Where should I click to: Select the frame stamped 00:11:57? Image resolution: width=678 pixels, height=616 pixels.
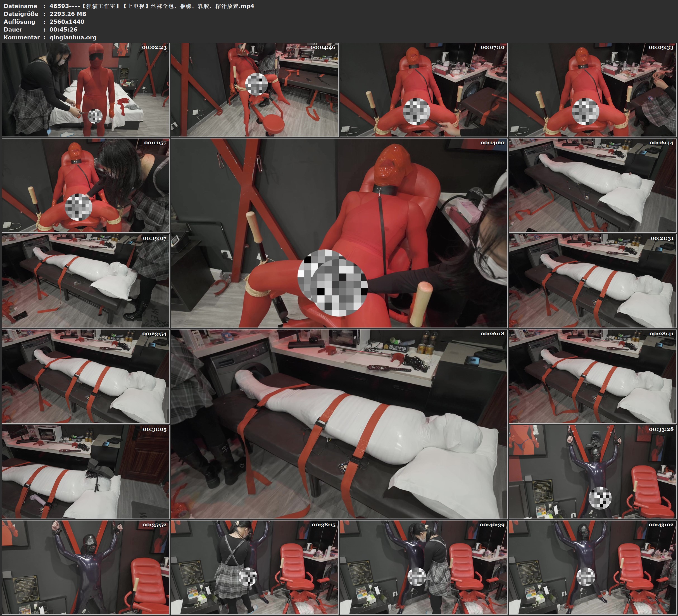pos(85,185)
